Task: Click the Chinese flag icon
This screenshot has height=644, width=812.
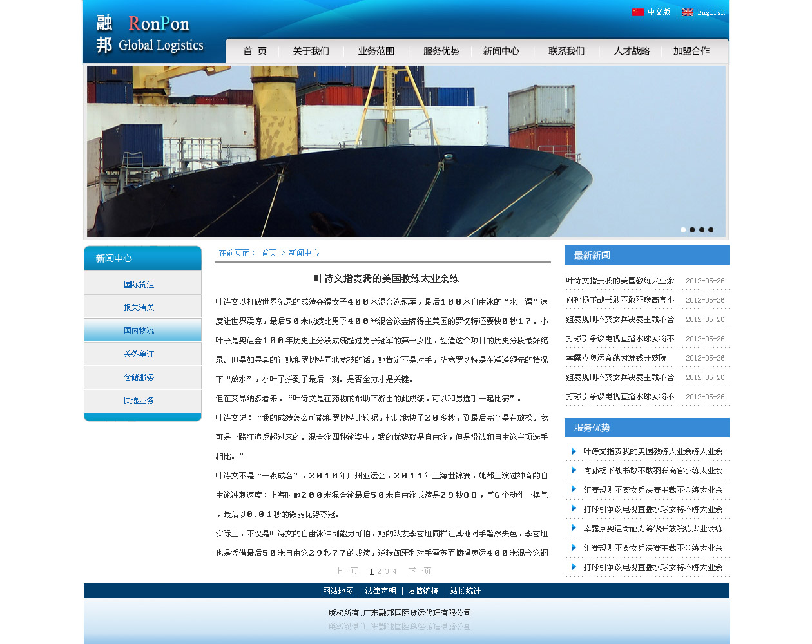Action: click(x=638, y=12)
